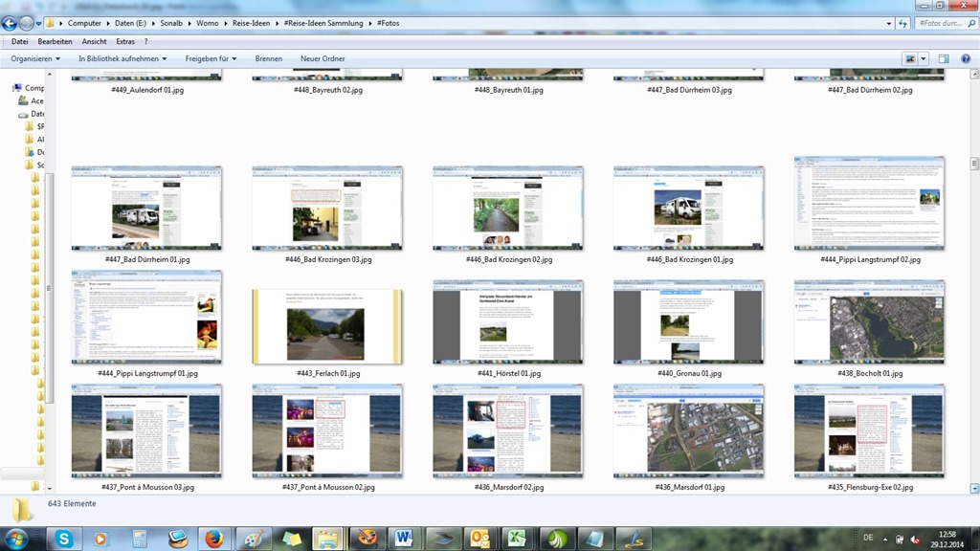This screenshot has height=551, width=980.
Task: Click the Back navigation arrow
Action: [x=11, y=23]
